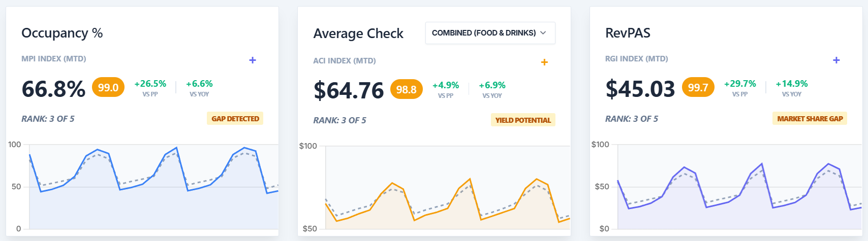Select the 99.7 RGI index pill
The image size is (868, 241).
coord(698,88)
